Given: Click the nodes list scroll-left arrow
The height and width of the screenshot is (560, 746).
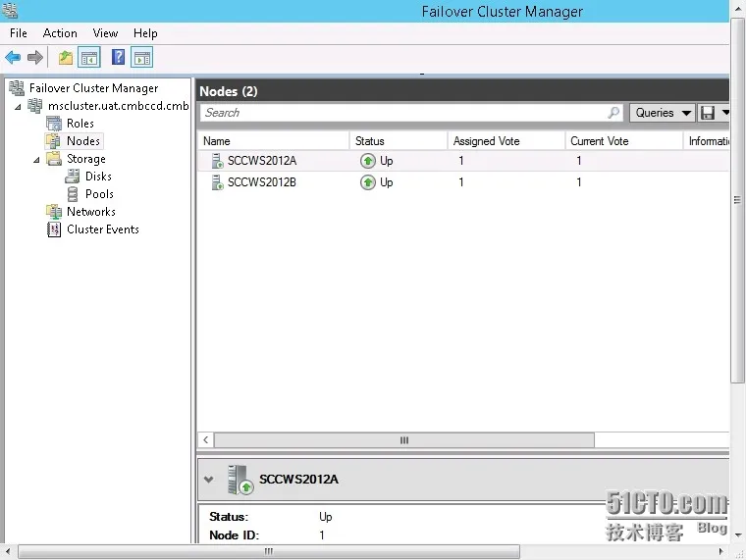Looking at the screenshot, I should (205, 440).
